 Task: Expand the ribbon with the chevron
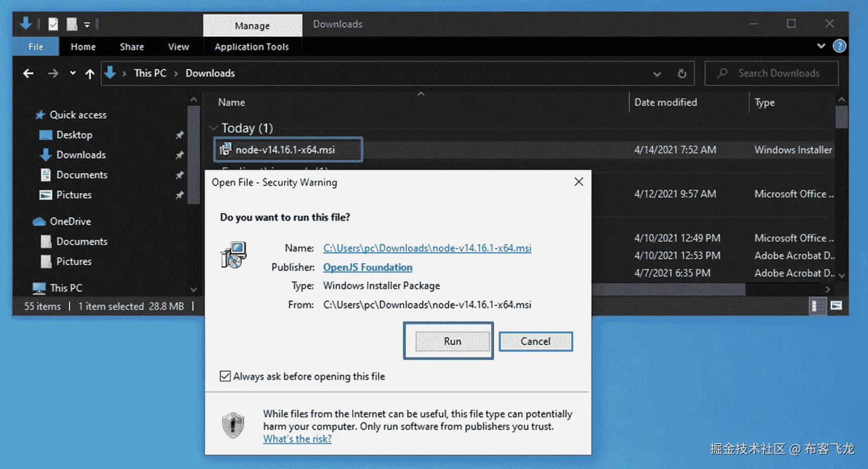(x=821, y=46)
